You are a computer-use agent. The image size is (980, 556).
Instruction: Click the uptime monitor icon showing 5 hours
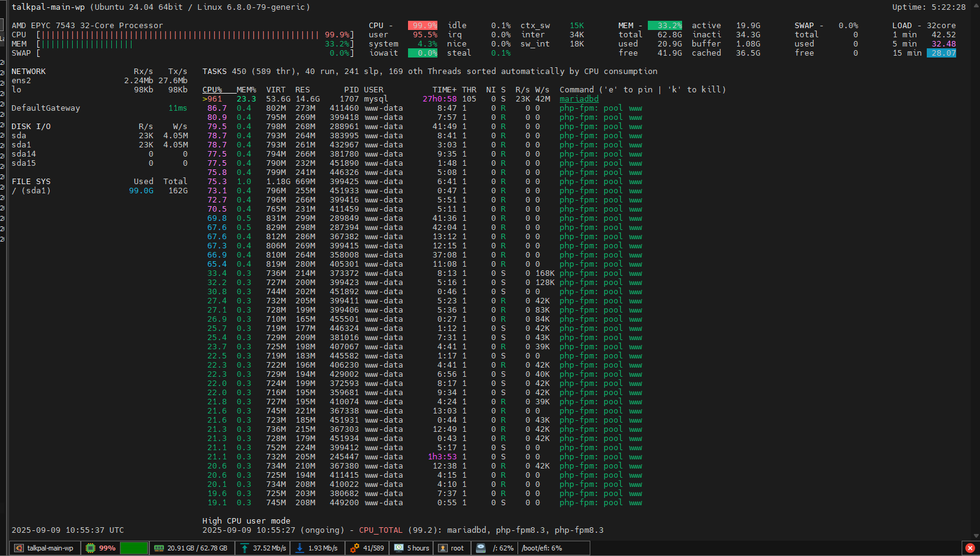[x=399, y=548]
